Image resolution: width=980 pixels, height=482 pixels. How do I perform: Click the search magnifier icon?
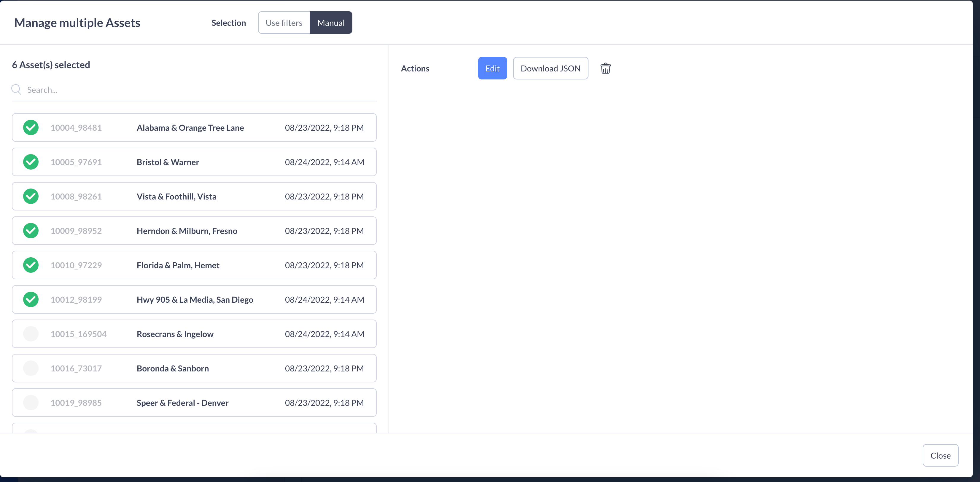coord(16,90)
